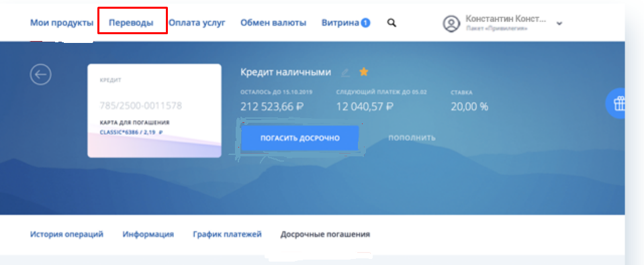Screen dimensions: 644x265
Task: Click the Витрина notification badge
Action: (x=365, y=23)
